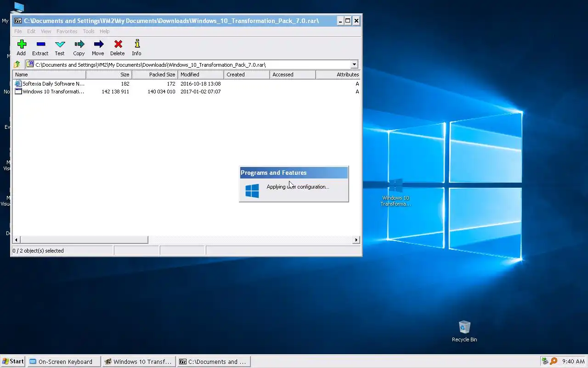
Task: Switch to C:\Documents and... taskbar button
Action: 213,362
